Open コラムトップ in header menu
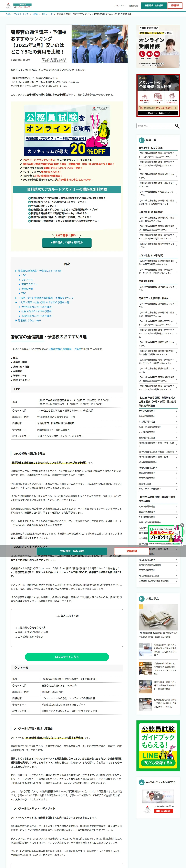186x868 pixels. coord(120,6)
